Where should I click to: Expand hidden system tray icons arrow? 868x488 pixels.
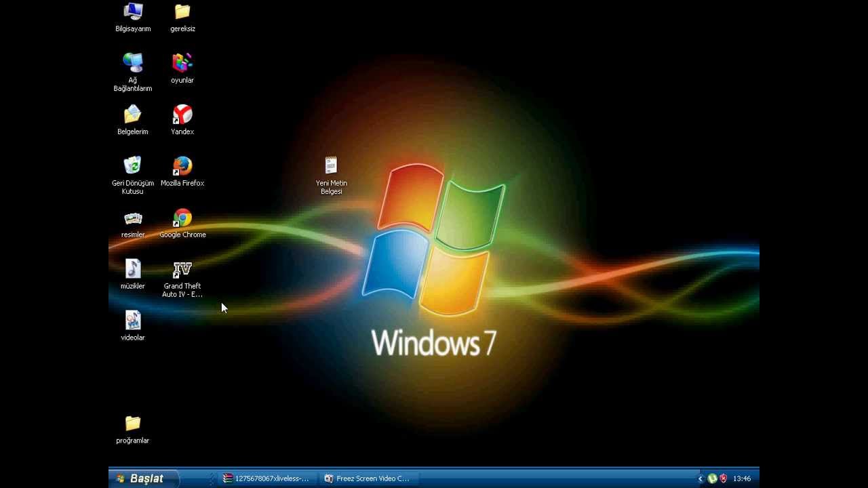pos(701,479)
